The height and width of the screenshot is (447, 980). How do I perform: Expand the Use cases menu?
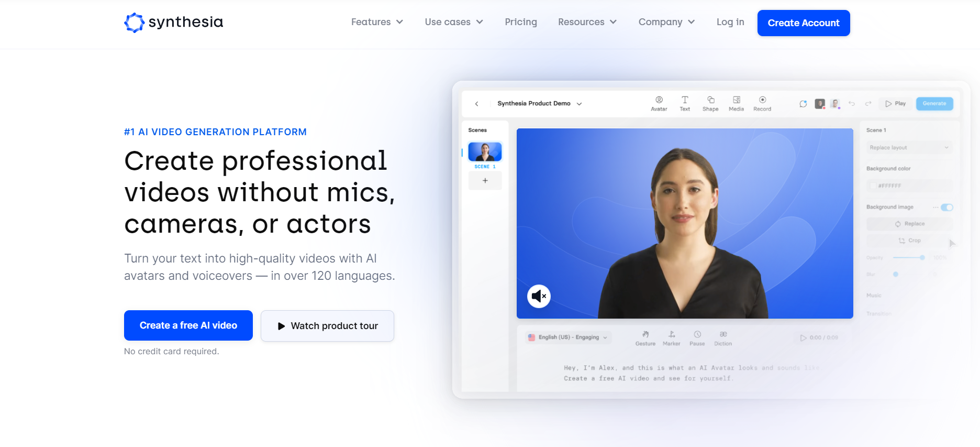[454, 22]
